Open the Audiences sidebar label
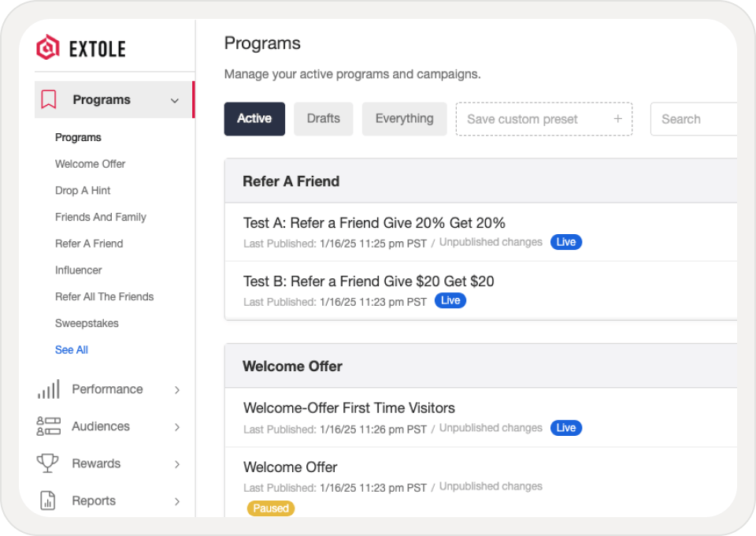 [x=101, y=426]
